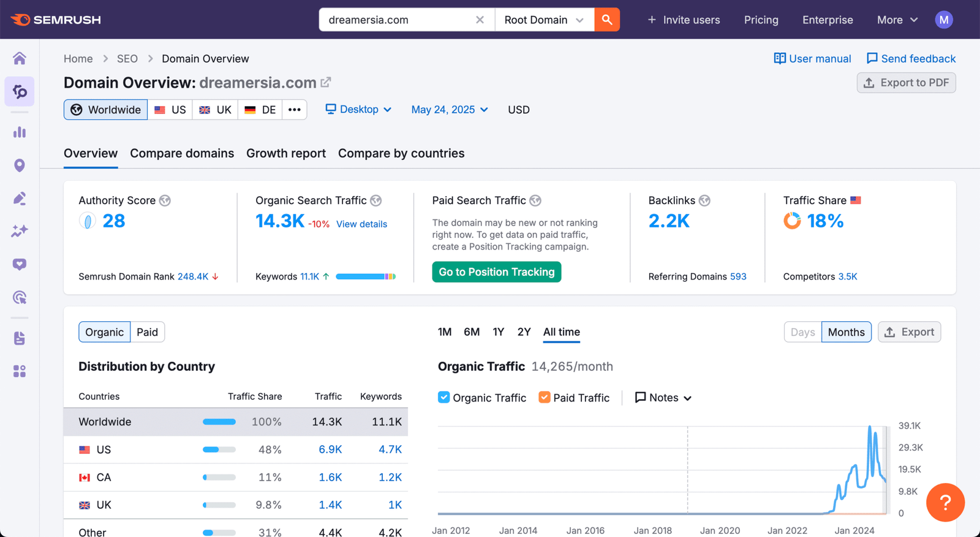Open the Home sidebar icon
The image size is (980, 537).
click(x=20, y=58)
